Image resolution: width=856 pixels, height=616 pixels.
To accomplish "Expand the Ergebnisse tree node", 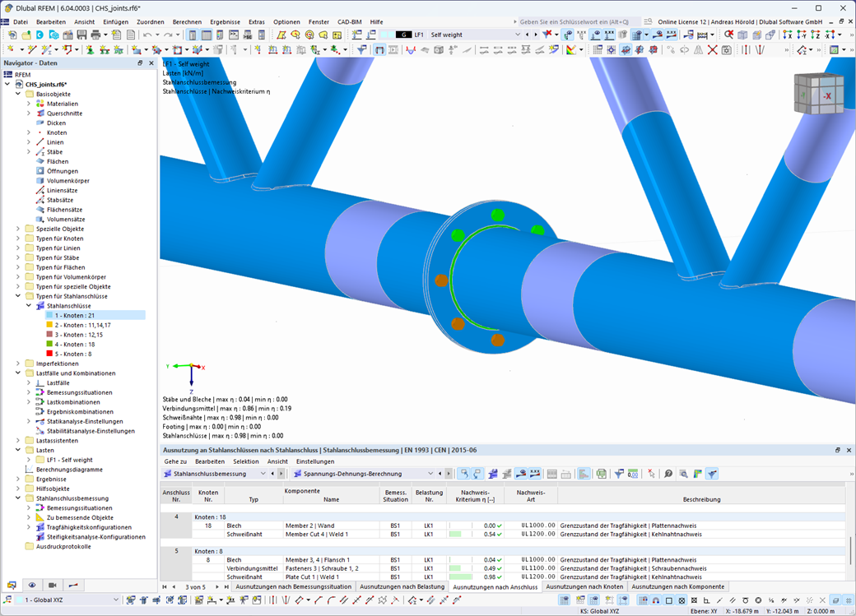I will point(18,479).
